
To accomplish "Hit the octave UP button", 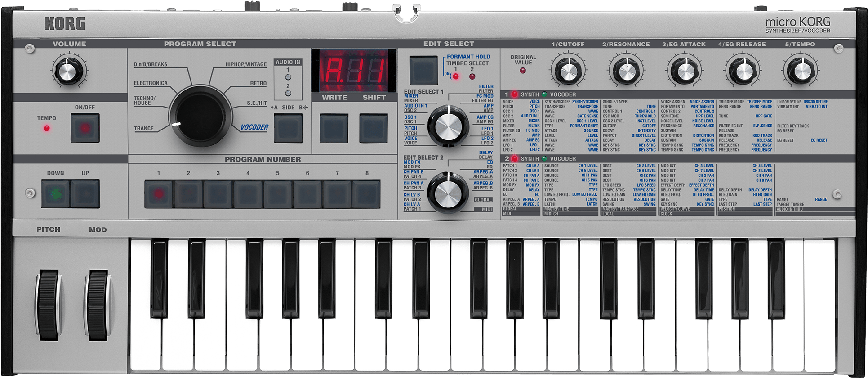I will 85,194.
